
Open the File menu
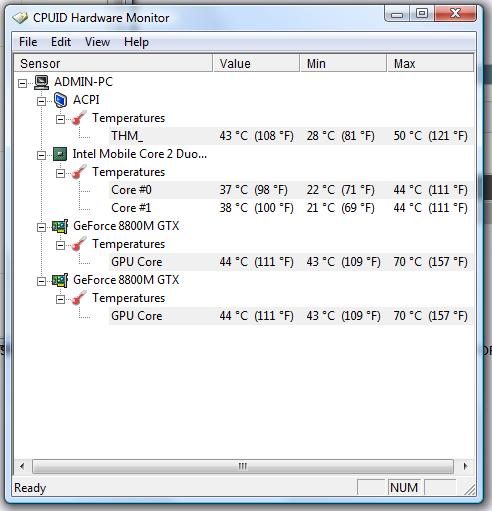tap(28, 42)
